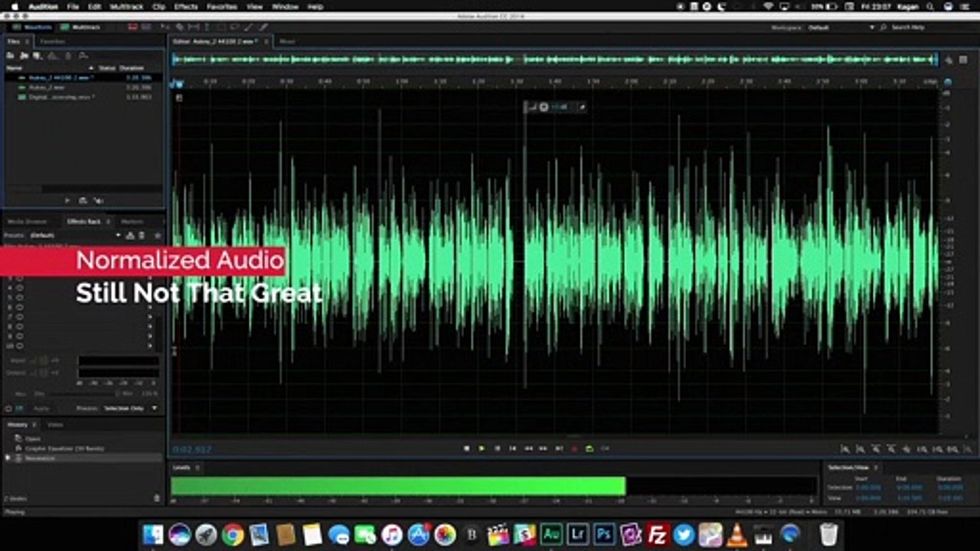Toggle Auto-play in Files panel
The image size is (980, 551).
tap(98, 201)
